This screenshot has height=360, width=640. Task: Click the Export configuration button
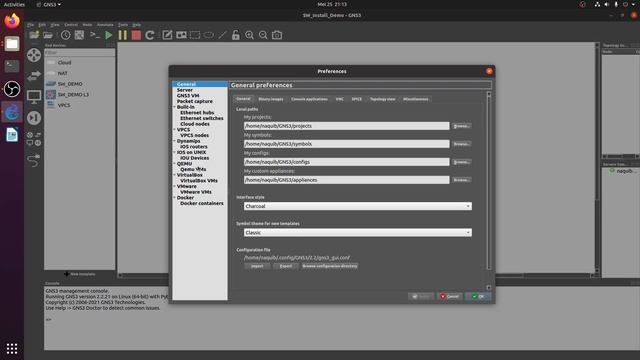286,266
